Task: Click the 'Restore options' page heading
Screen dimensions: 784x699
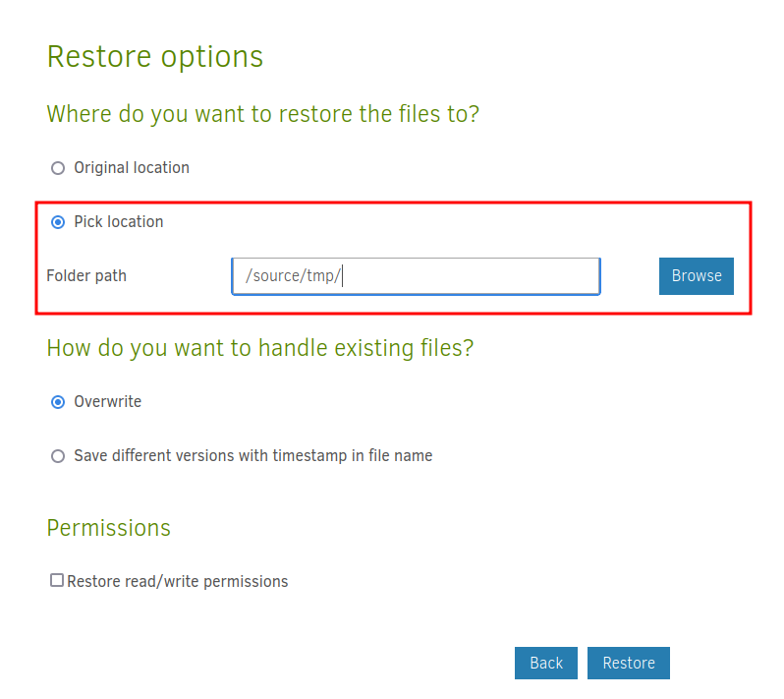Action: point(155,56)
